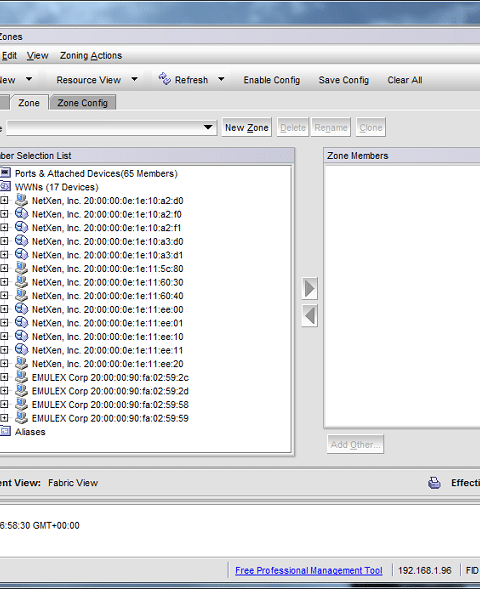Select WWNs (17 Devices) tree row
The image size is (480, 589).
coord(57,187)
